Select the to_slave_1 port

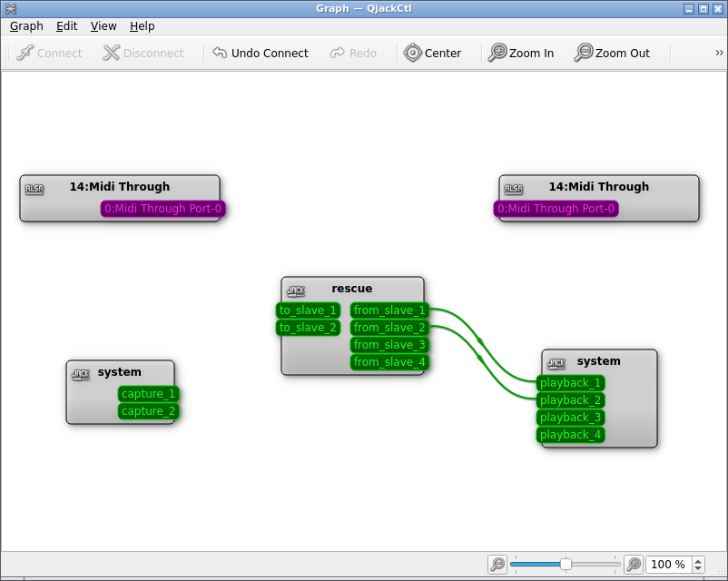[x=308, y=310]
